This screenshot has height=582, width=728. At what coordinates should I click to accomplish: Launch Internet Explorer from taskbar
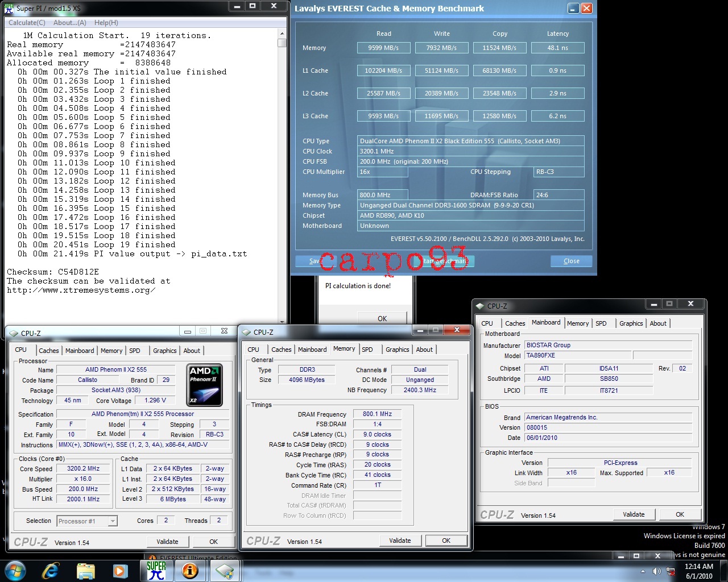coord(51,571)
